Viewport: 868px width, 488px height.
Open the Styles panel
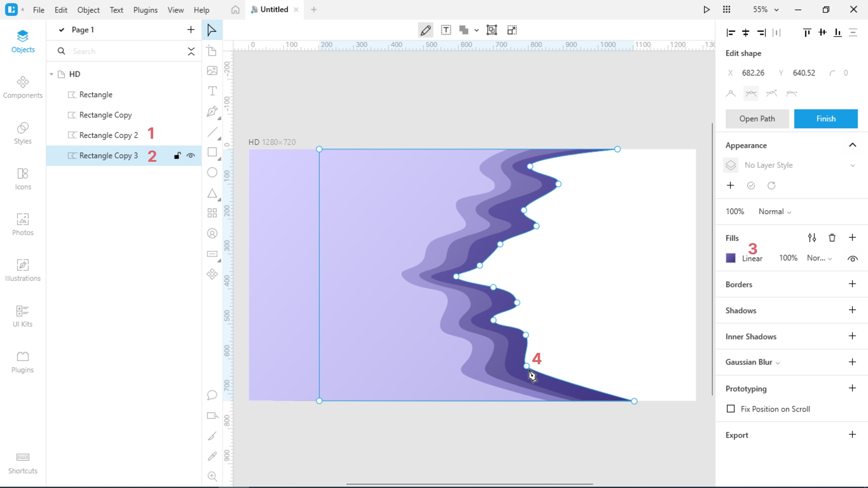point(23,133)
